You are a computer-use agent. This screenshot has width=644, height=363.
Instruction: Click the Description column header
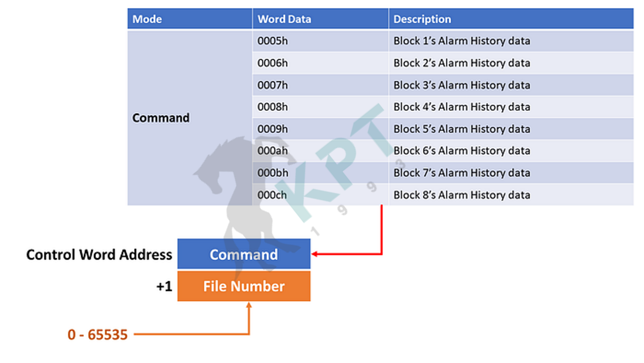[511, 19]
